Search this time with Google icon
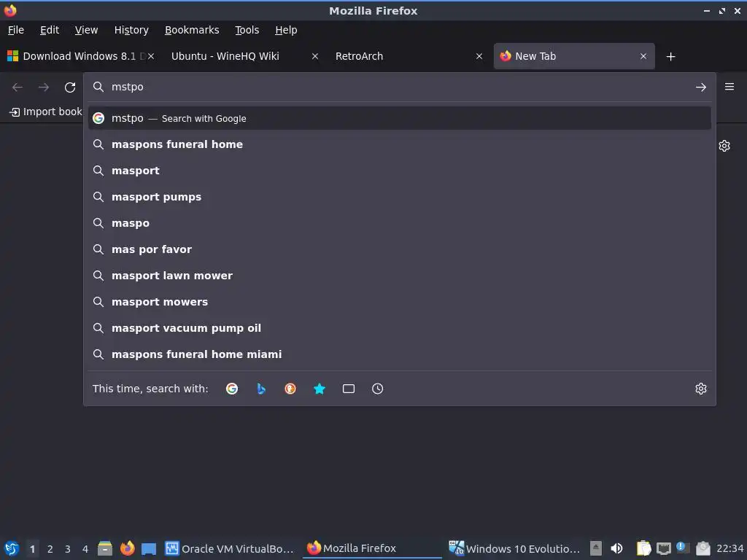The image size is (747, 560). (231, 389)
